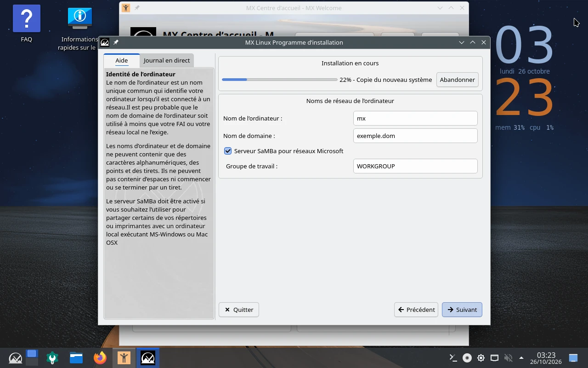
Task: Click the installer window pin icon
Action: 116,42
